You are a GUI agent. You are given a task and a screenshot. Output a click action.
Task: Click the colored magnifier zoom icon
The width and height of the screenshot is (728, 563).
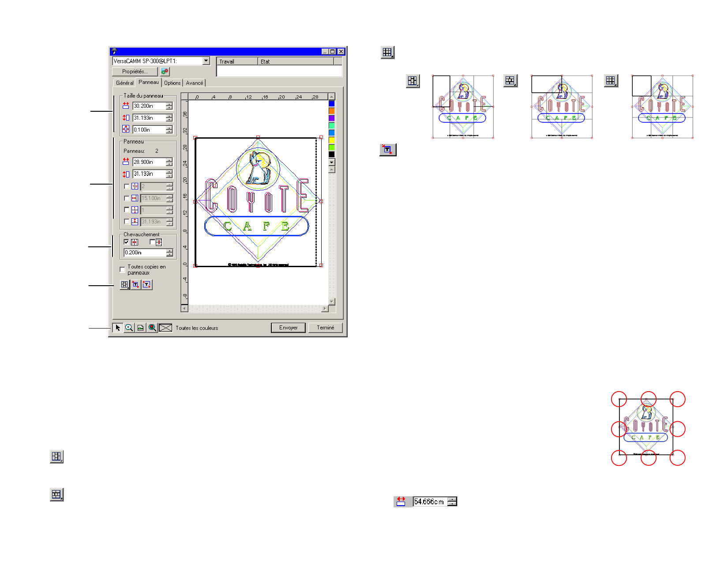[152, 328]
